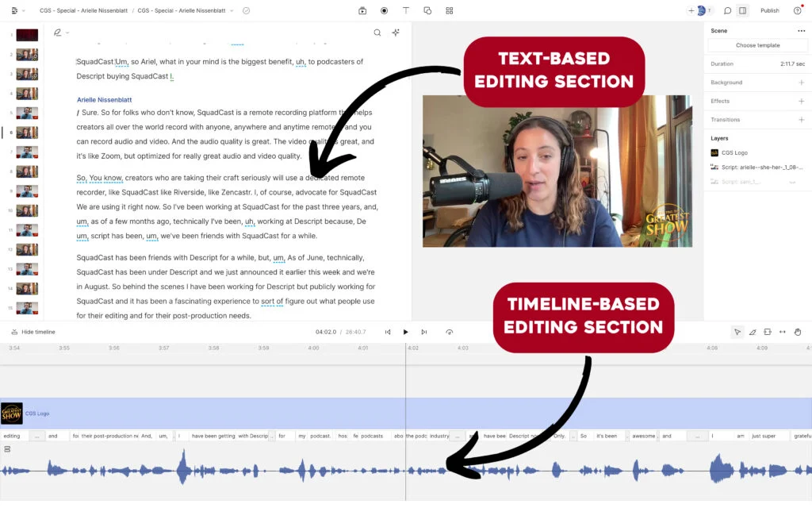Hide the timeline
812x508 pixels.
coord(33,332)
